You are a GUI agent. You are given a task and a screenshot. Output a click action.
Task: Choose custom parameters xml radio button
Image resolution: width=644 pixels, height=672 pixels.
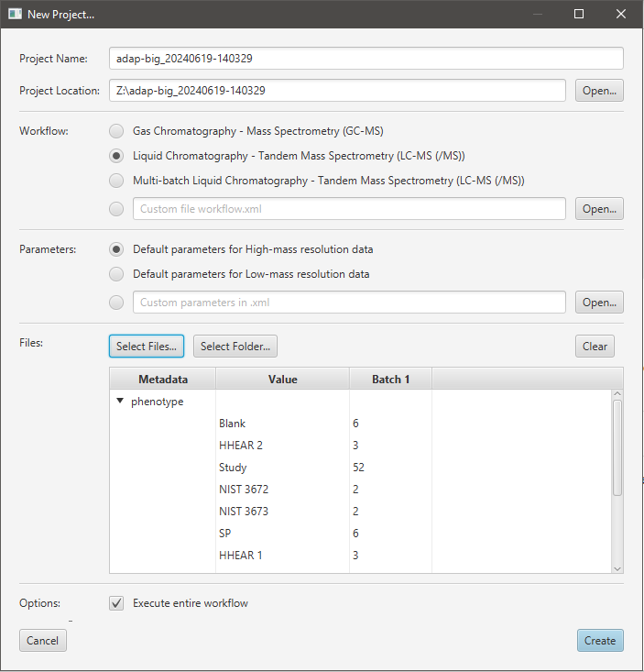tap(116, 303)
